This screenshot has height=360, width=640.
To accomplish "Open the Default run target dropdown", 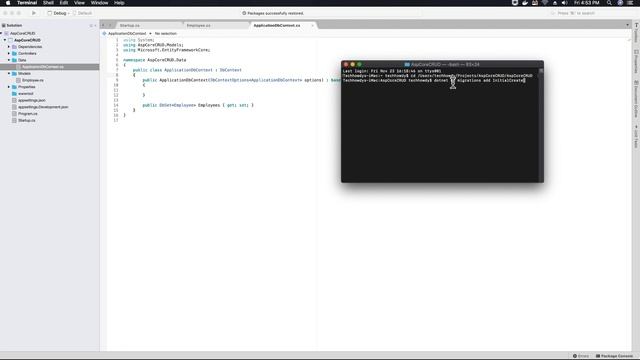I will point(83,13).
